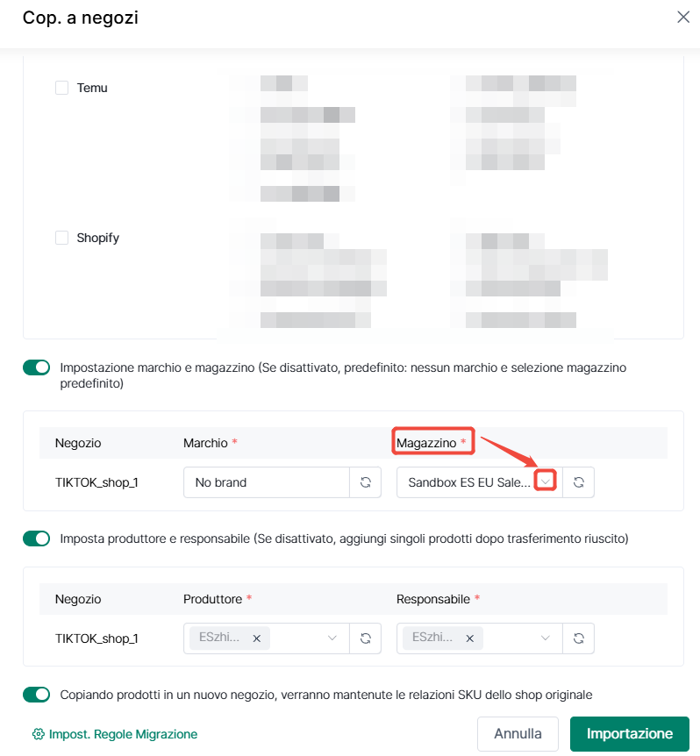Image resolution: width=700 pixels, height=756 pixels.
Task: Check the Temu checkbox
Action: (61, 88)
